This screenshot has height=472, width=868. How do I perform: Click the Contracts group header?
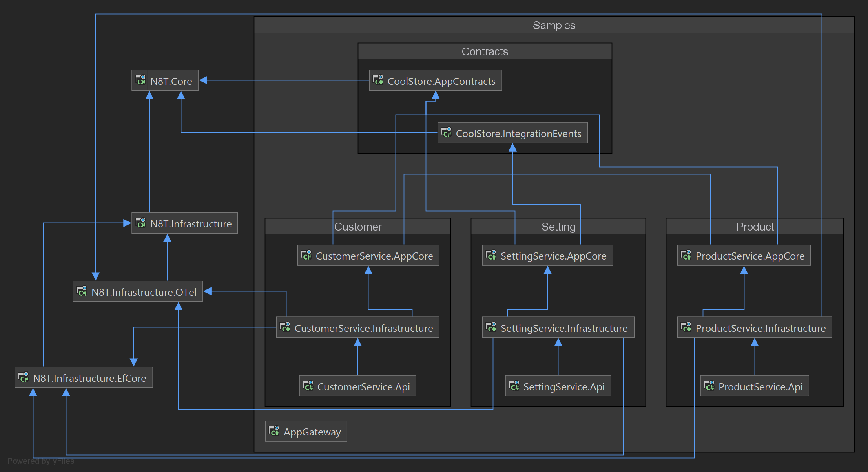click(485, 51)
